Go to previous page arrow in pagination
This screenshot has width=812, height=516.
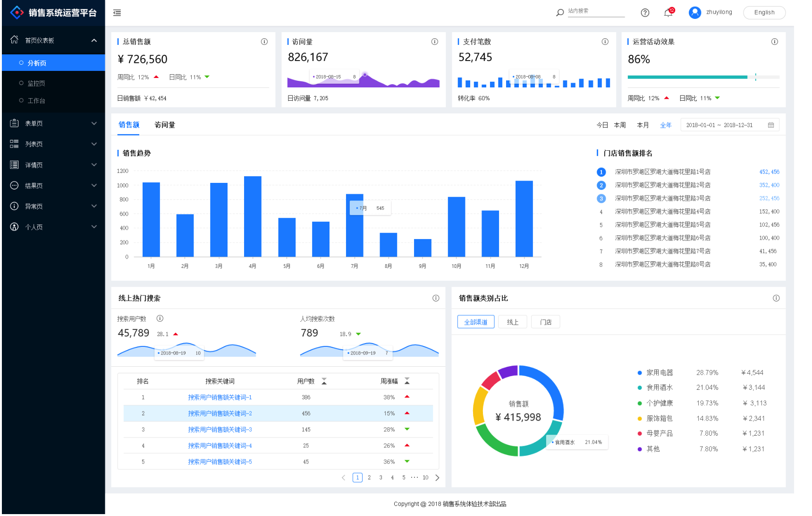click(343, 478)
